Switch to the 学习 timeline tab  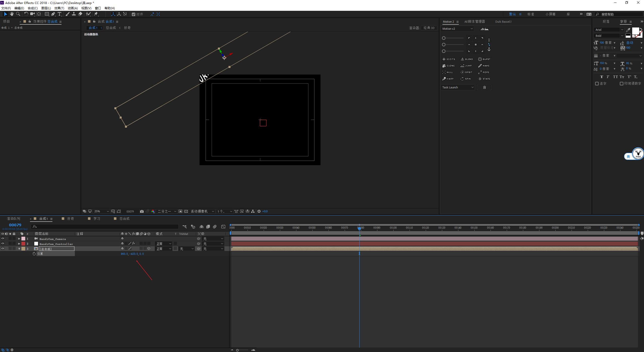97,219
